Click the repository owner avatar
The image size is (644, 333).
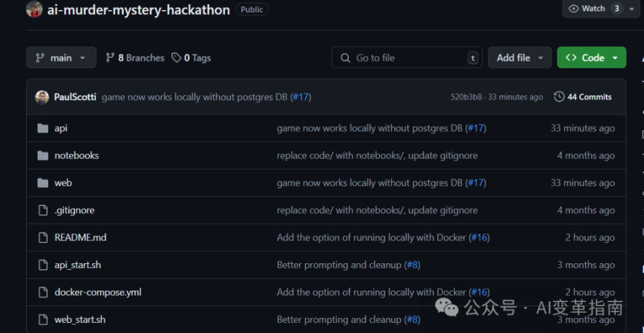[34, 9]
